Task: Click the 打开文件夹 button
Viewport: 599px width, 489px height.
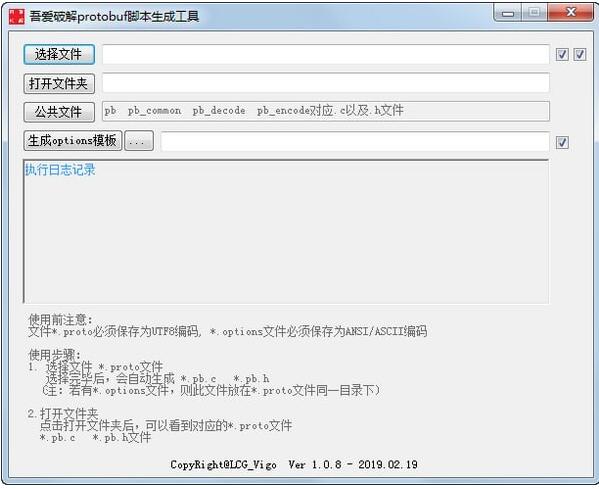Action: pyautogui.click(x=59, y=83)
